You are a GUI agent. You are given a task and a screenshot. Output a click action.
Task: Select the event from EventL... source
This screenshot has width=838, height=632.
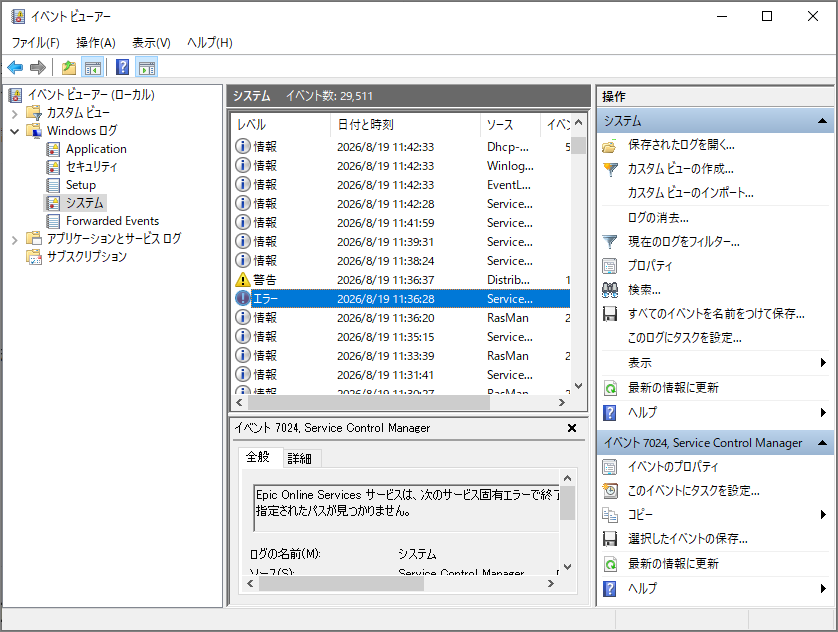[402, 185]
